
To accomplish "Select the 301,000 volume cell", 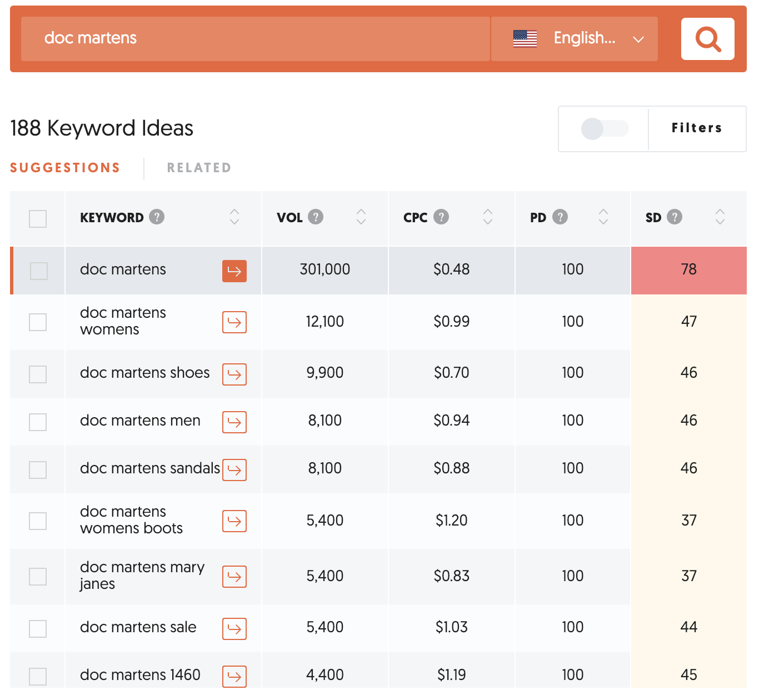I will [325, 269].
